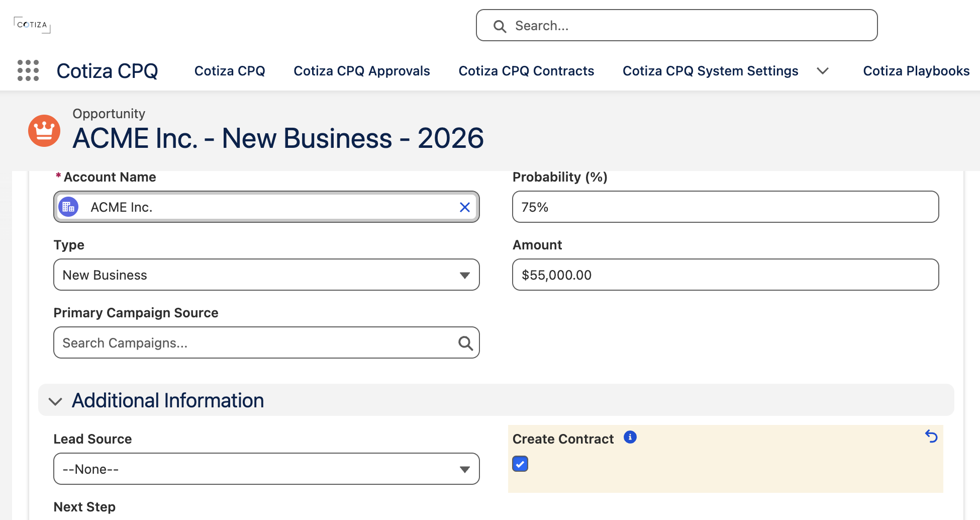Clear the ACME Inc. account selection
980x520 pixels.
click(x=465, y=207)
